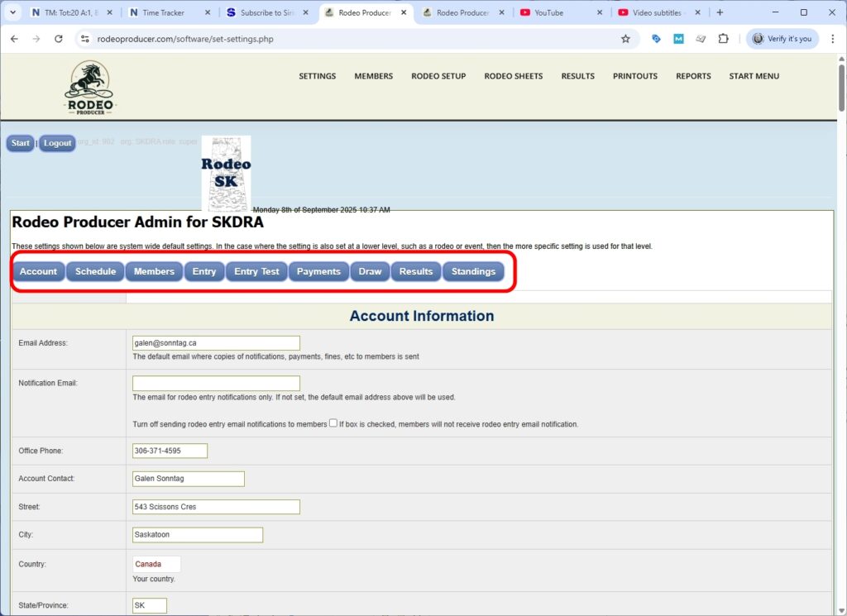The image size is (847, 616).
Task: Bookmark the page using the star icon
Action: (625, 38)
